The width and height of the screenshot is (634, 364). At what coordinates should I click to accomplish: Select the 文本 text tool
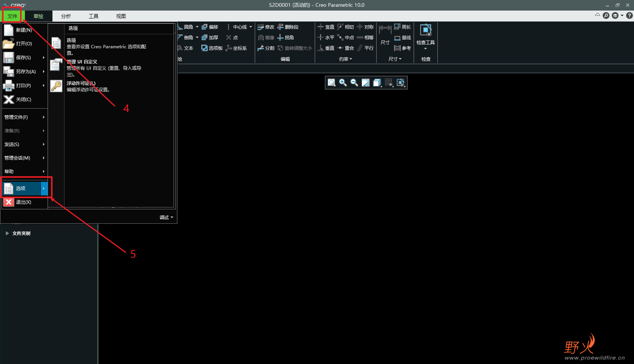point(186,48)
